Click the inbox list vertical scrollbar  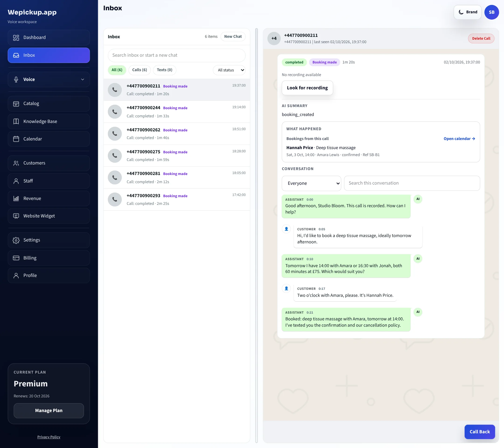click(256, 235)
